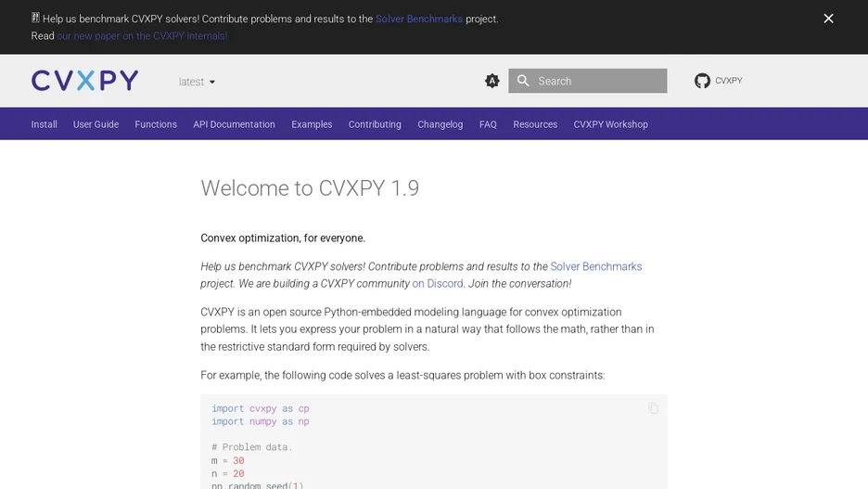
Task: Switch to the API Documentation tab
Action: point(235,124)
